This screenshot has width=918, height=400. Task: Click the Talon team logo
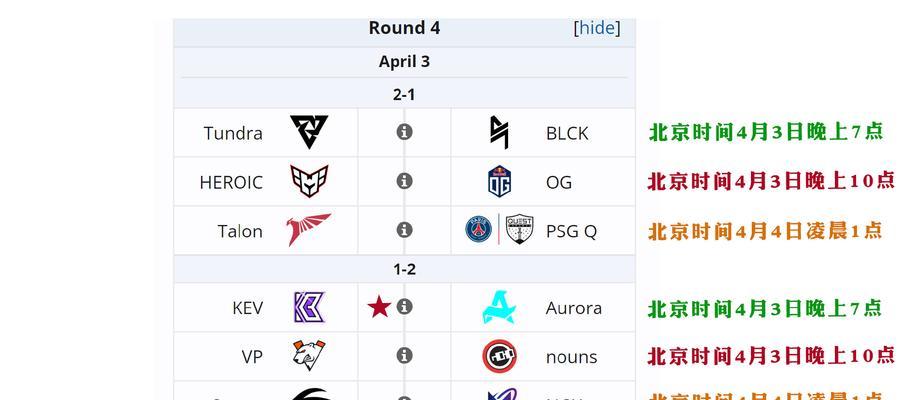[x=309, y=230]
